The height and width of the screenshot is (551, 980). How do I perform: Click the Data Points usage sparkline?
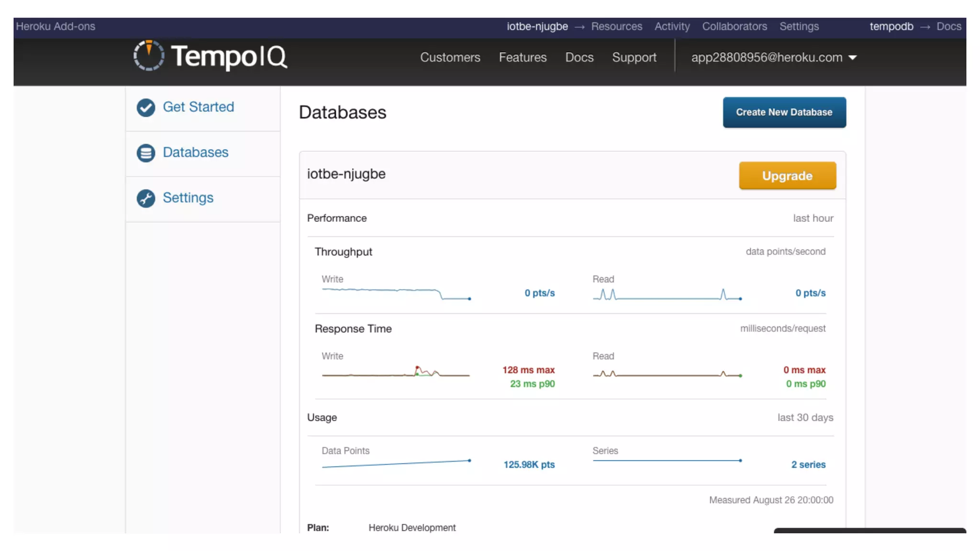click(x=396, y=463)
